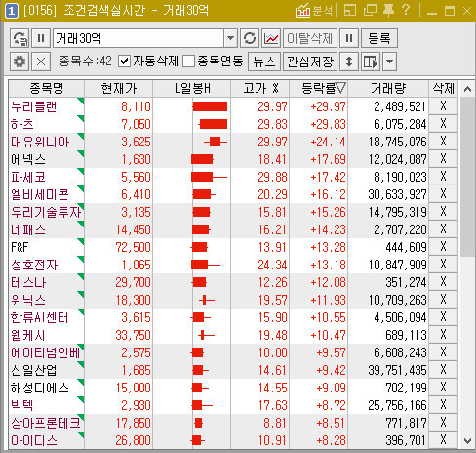This screenshot has width=476, height=453.
Task: Click the candle bar of 파세코 row
Action: coord(209,177)
